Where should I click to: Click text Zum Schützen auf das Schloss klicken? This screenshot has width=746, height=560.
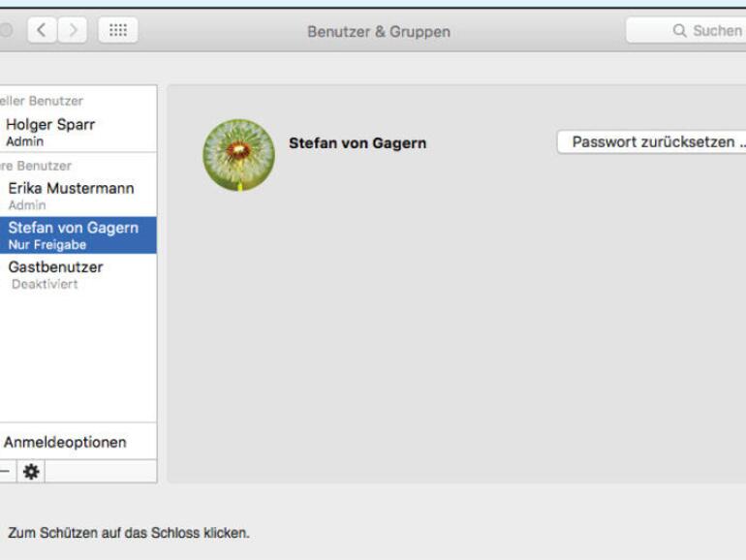(129, 533)
